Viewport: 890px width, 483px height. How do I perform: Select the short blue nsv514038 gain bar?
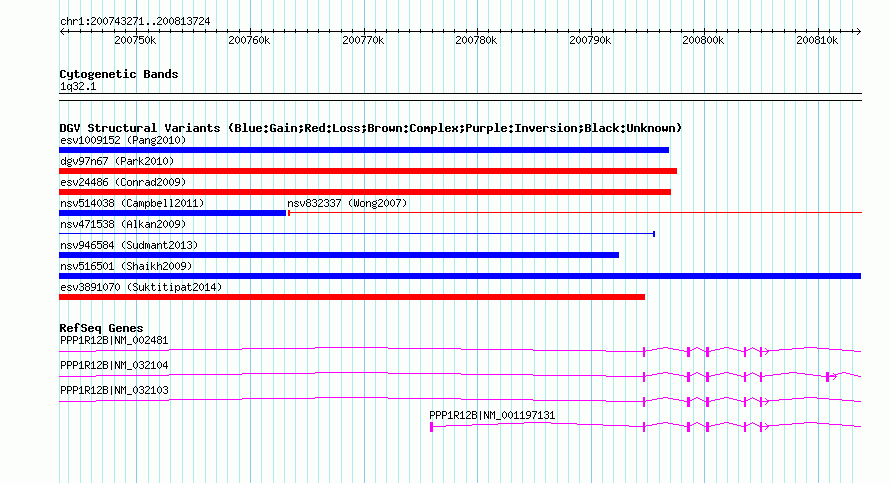(x=173, y=213)
